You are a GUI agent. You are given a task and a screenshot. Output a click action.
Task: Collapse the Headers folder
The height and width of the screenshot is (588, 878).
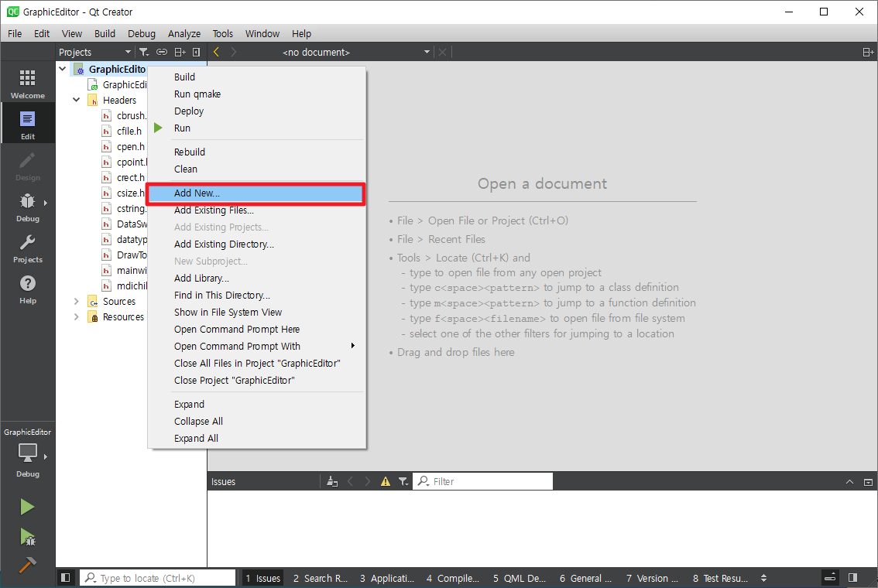(x=76, y=100)
